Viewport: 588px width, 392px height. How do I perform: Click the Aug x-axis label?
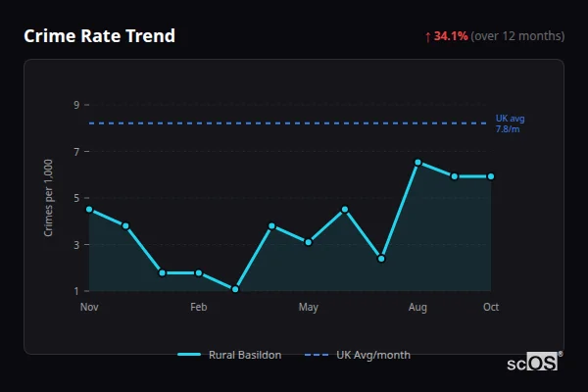[417, 308]
